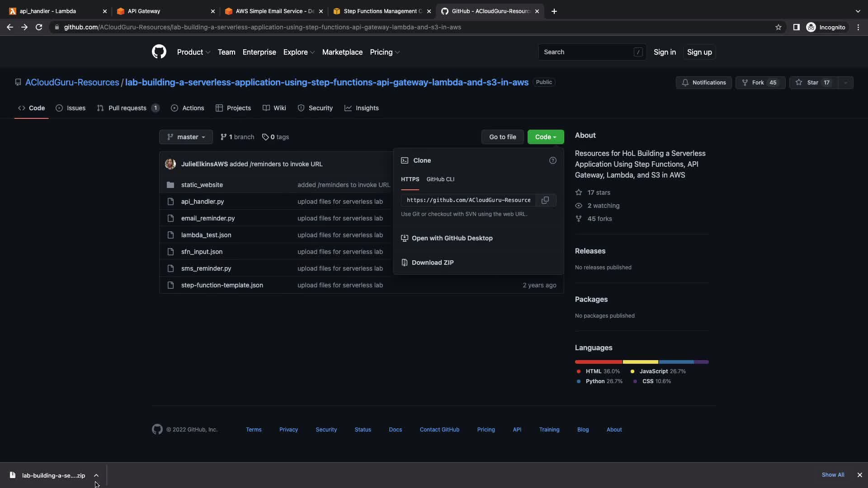The image size is (868, 488).
Task: Expand the master branch dropdown
Action: pos(186,137)
